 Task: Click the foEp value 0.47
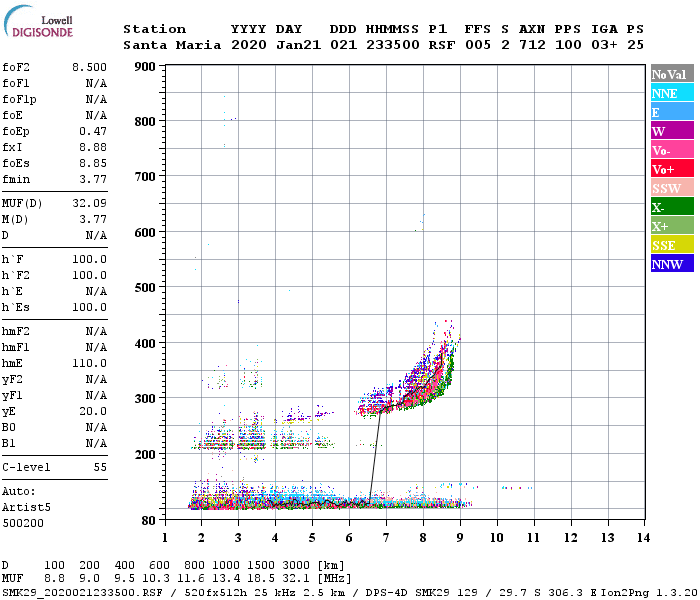click(x=93, y=131)
